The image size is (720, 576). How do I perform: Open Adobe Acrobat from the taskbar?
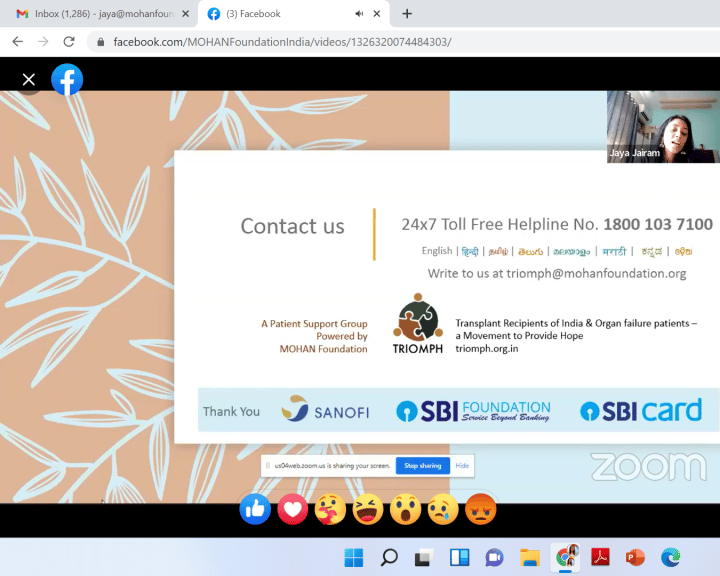coord(600,558)
